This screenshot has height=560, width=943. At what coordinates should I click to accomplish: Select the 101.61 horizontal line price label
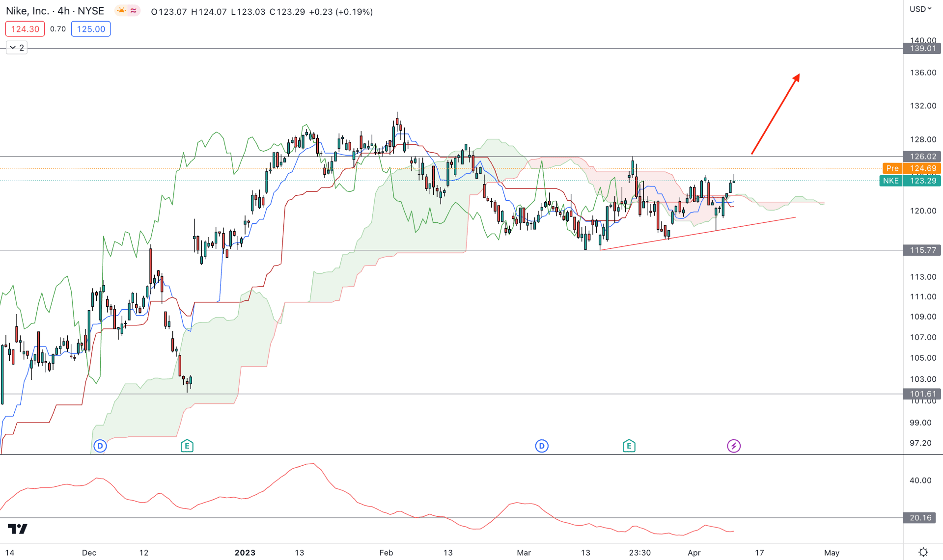click(922, 394)
